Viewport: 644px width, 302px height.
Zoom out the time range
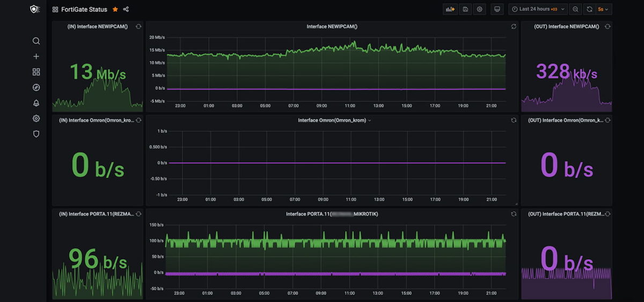point(575,9)
